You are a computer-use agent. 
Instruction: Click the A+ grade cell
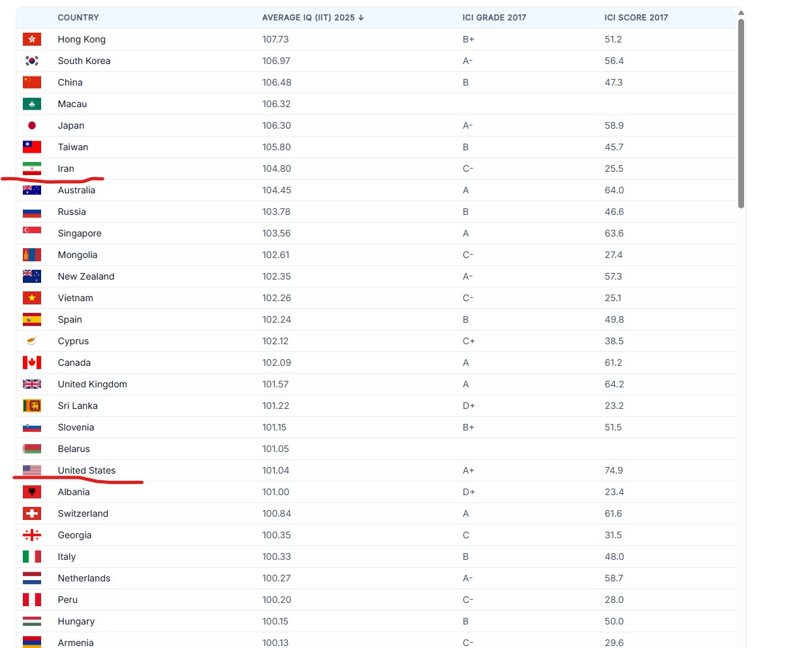click(x=469, y=470)
